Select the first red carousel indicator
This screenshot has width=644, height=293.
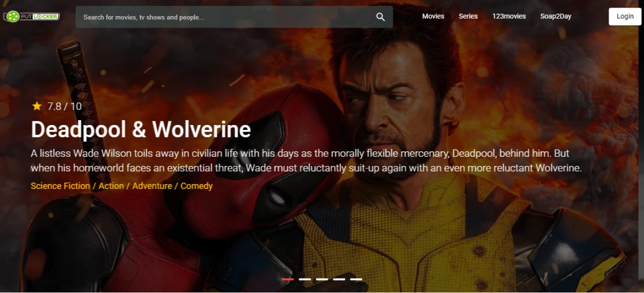click(288, 280)
